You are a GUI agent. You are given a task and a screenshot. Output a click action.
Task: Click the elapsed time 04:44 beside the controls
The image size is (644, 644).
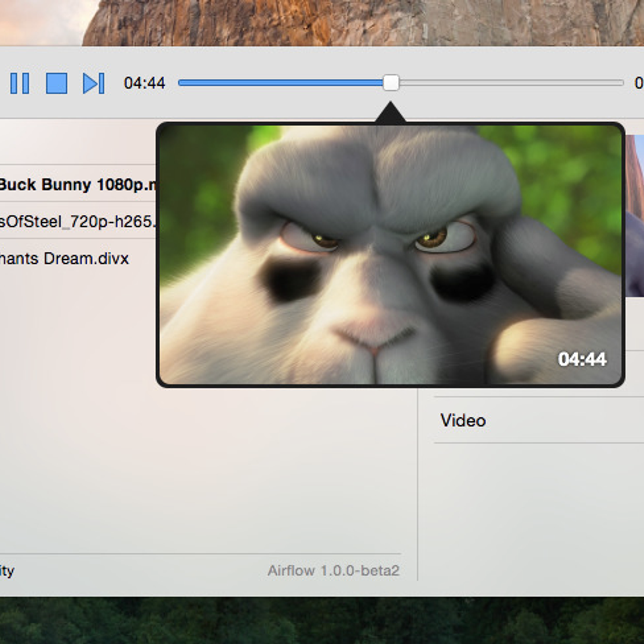click(x=144, y=83)
